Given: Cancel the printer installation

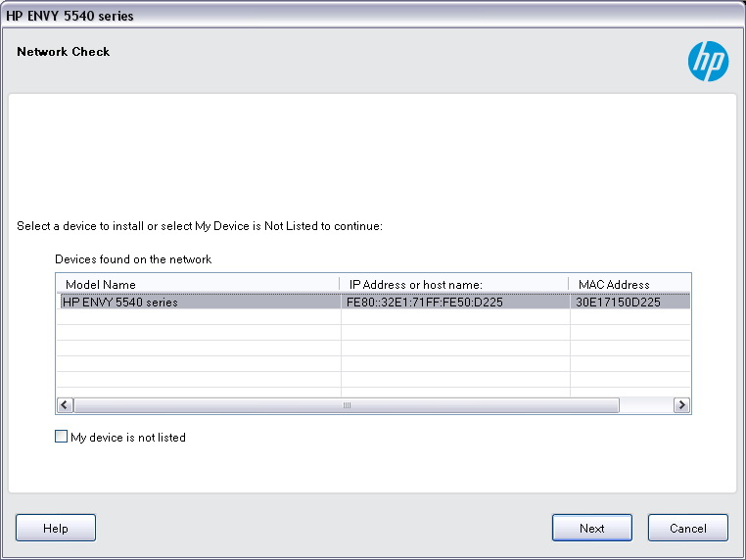Looking at the screenshot, I should coord(687,528).
